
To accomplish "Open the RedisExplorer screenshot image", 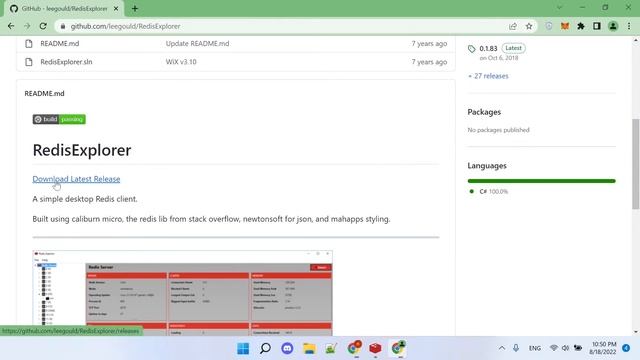I will tap(182, 293).
